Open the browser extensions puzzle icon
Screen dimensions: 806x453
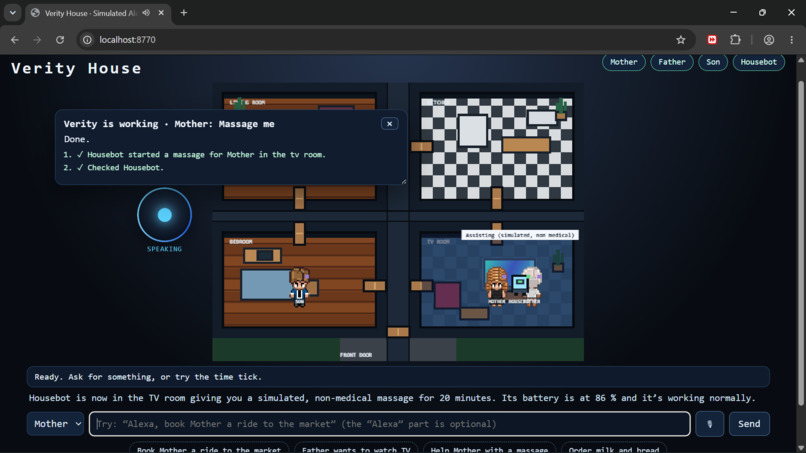click(736, 40)
